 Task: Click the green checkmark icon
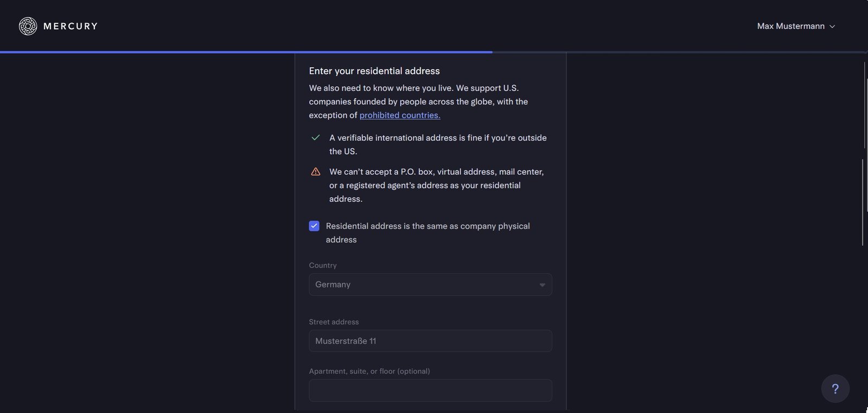click(316, 138)
